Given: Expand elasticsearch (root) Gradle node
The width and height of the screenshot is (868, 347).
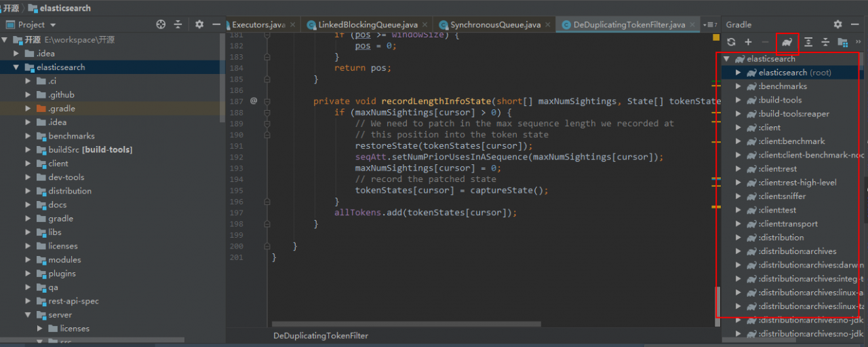Looking at the screenshot, I should [x=738, y=72].
